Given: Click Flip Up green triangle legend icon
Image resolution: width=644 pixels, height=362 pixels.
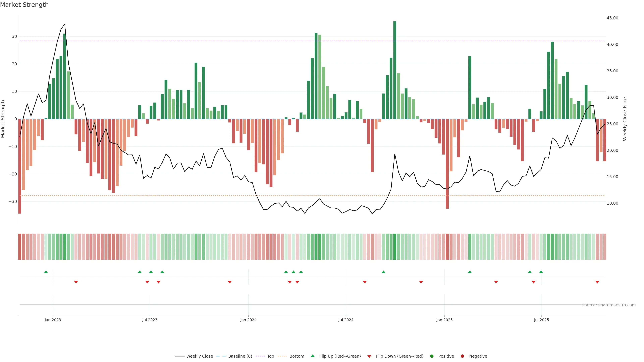Looking at the screenshot, I should tap(312, 356).
